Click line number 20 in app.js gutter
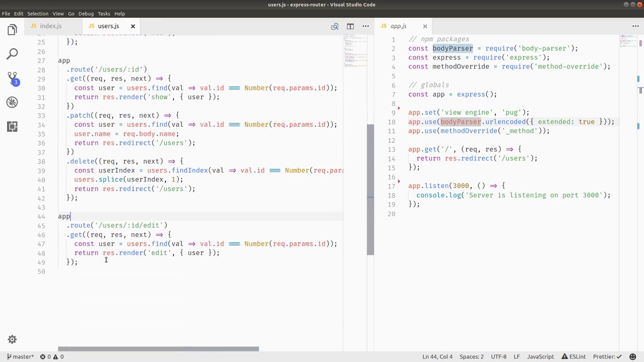 pyautogui.click(x=391, y=214)
